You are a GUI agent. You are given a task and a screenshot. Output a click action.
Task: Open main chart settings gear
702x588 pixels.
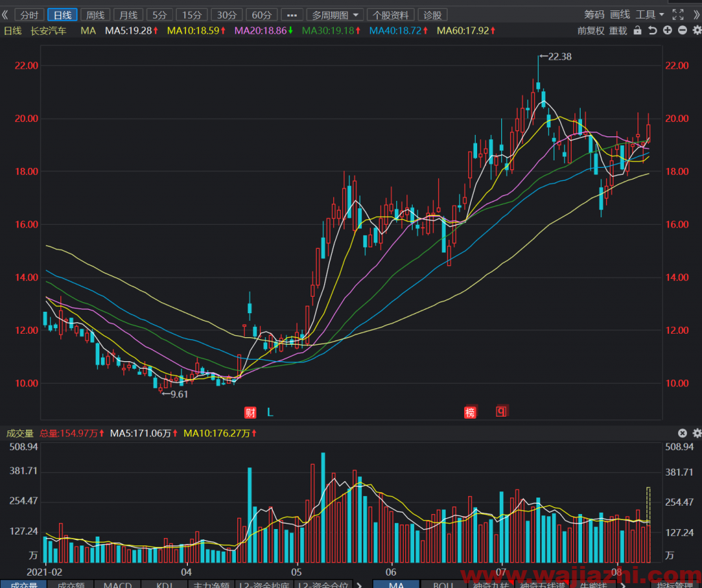(x=697, y=30)
